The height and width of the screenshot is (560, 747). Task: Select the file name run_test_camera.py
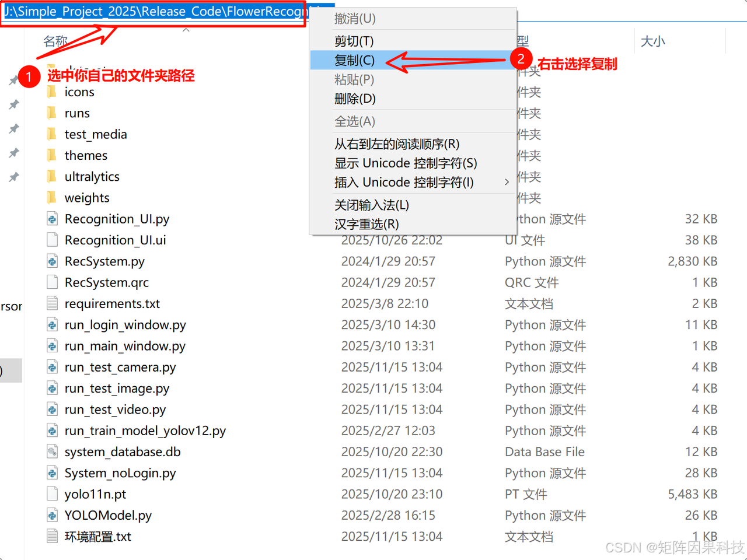pyautogui.click(x=120, y=367)
